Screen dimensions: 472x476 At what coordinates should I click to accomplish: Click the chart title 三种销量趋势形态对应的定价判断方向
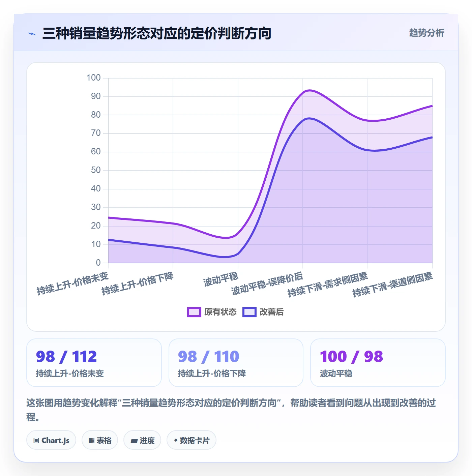(x=157, y=33)
